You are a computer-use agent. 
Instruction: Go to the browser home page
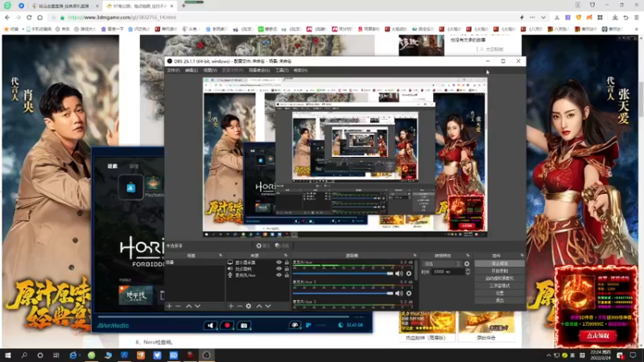click(39, 18)
